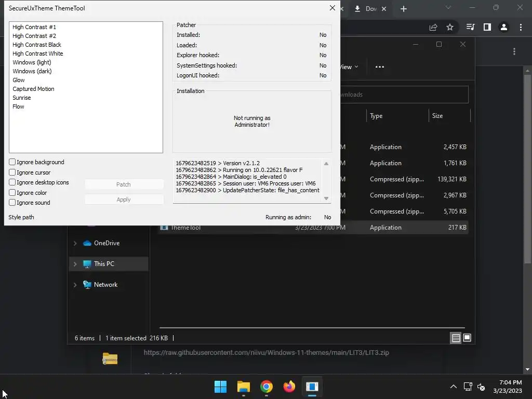The height and width of the screenshot is (399, 532).
Task: Select the High Contrast #2 theme
Action: tap(34, 36)
